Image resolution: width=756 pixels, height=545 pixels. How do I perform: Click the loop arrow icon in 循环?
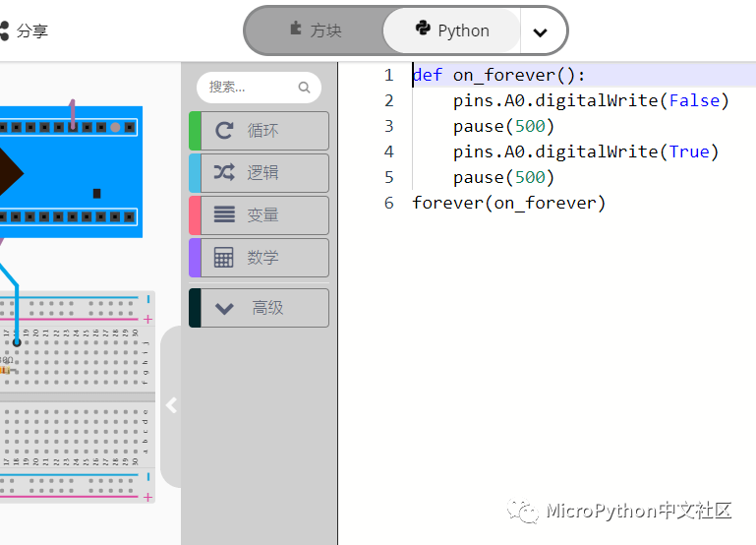[x=224, y=131]
